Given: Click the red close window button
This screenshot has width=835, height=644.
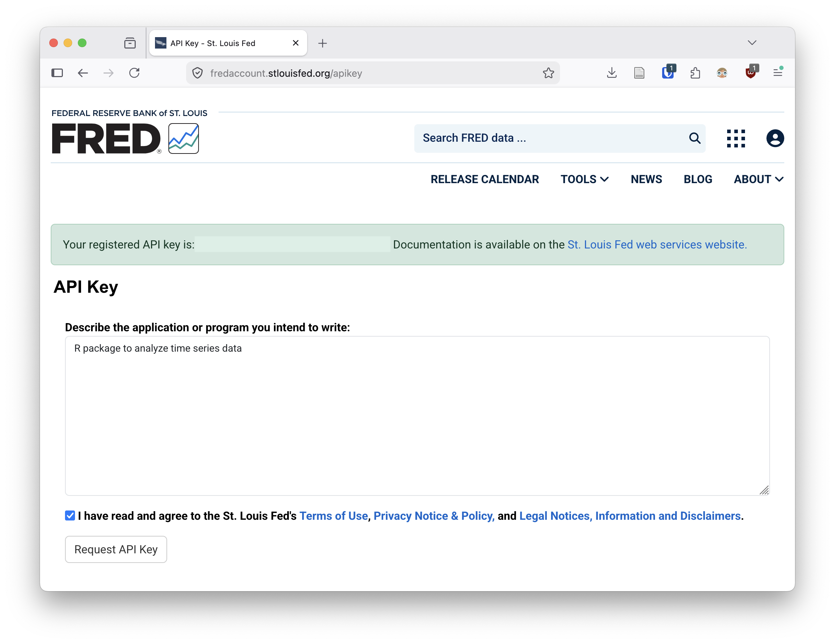Looking at the screenshot, I should [x=54, y=43].
